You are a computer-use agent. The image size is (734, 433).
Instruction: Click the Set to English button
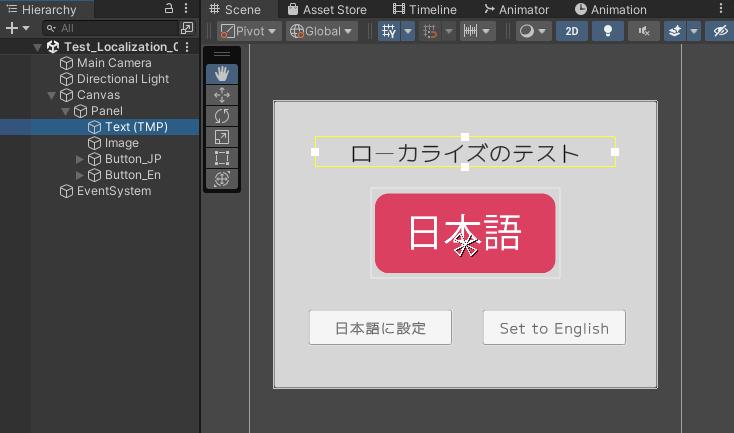point(554,328)
